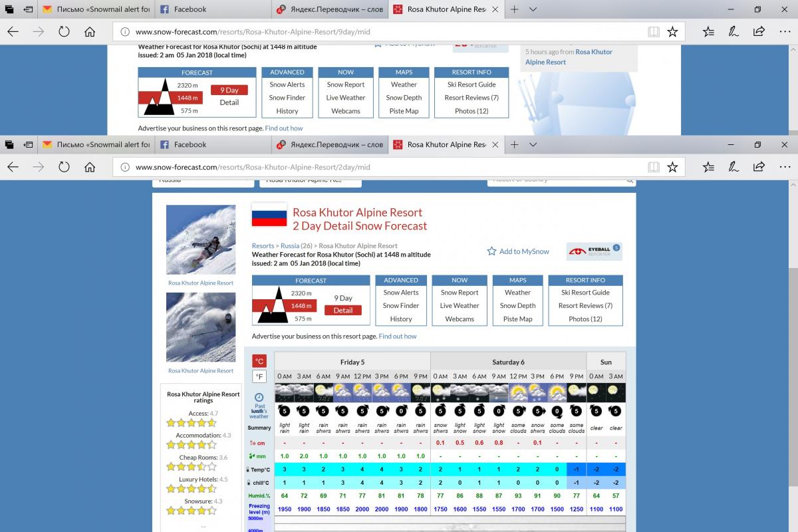The image size is (798, 532).
Task: Open the more menu (…) in the upper browser window
Action: 784,31
